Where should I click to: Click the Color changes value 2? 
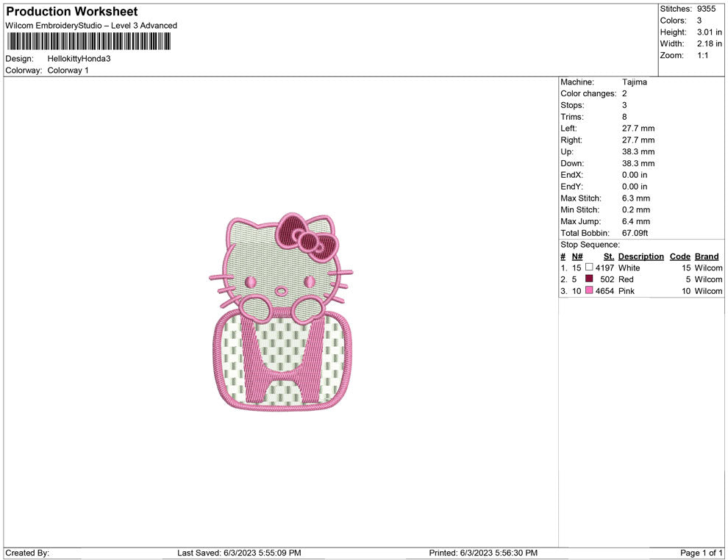(624, 94)
